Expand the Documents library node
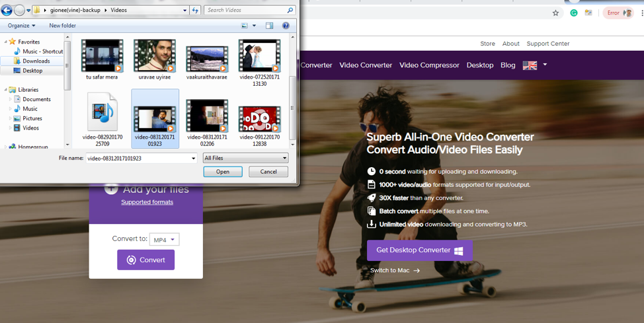The width and height of the screenshot is (644, 323). click(x=11, y=99)
